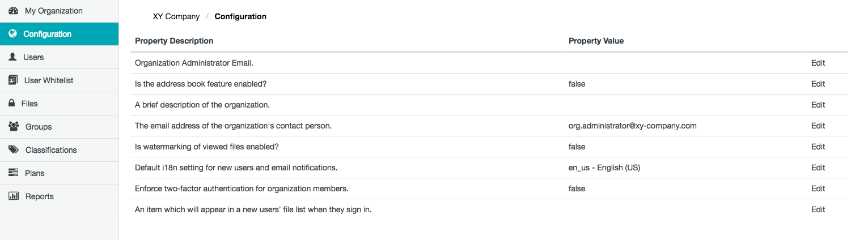This screenshot has width=868, height=240.
Task: Click the Users person icon
Action: point(12,57)
